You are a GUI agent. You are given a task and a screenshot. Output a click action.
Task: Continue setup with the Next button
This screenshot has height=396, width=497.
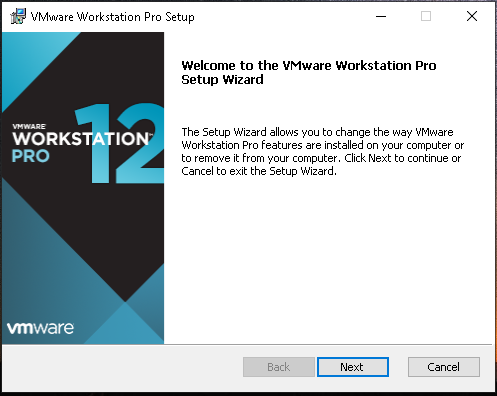coord(353,367)
